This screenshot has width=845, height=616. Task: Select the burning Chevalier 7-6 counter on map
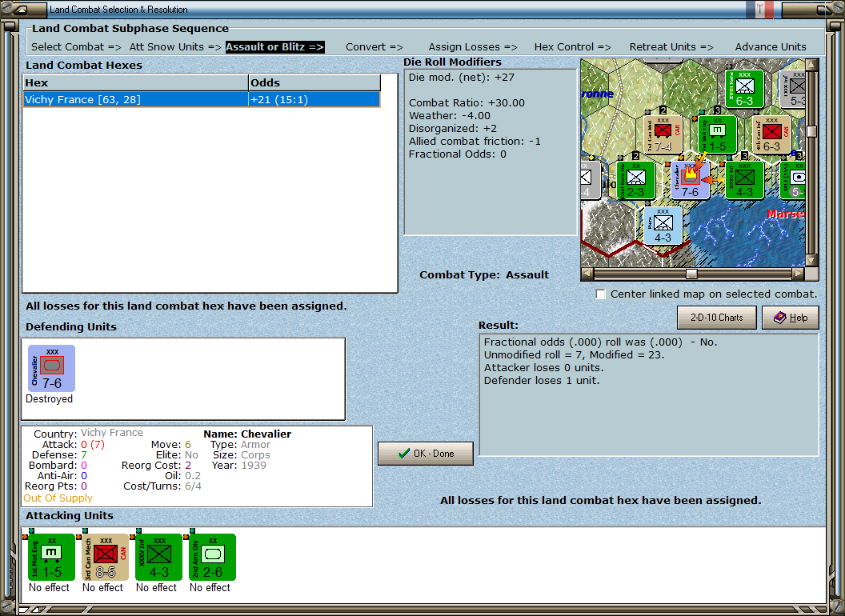691,181
